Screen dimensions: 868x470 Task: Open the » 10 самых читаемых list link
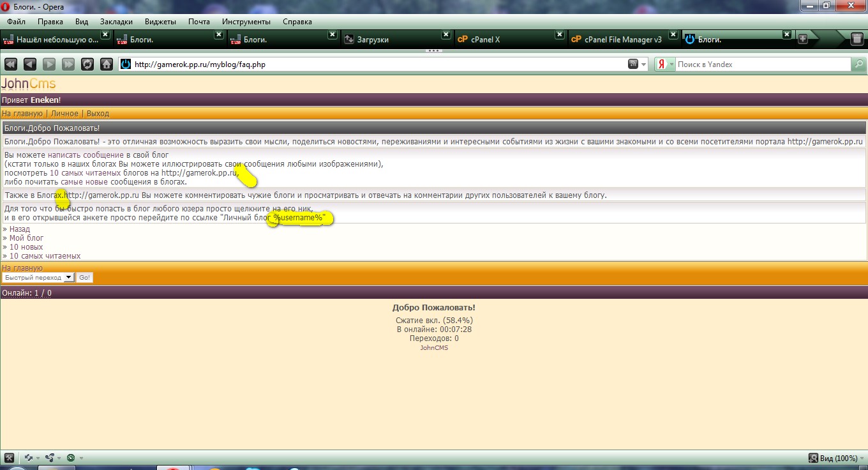41,256
